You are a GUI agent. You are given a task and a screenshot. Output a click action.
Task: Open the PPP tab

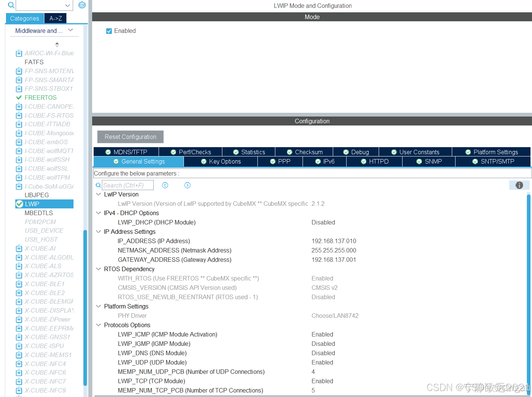tap(280, 161)
